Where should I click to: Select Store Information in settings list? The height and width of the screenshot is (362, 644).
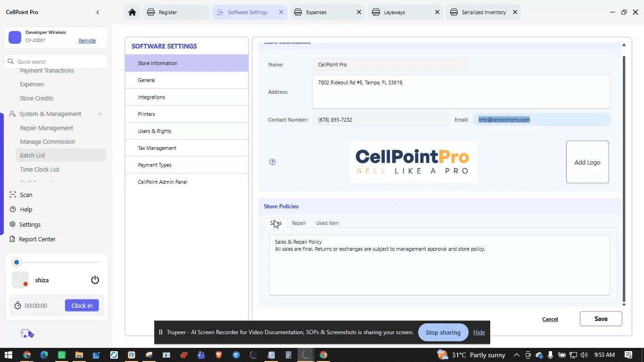[x=187, y=63]
